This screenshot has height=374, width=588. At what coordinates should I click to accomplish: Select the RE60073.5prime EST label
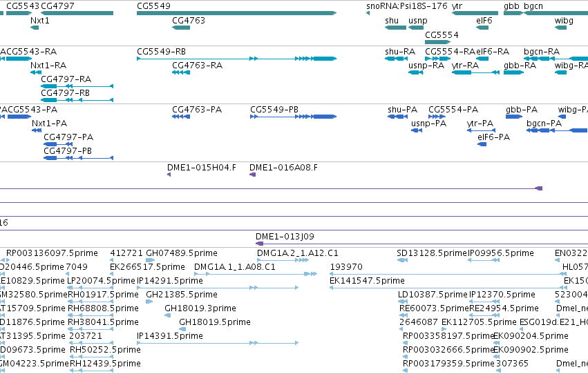click(x=434, y=308)
